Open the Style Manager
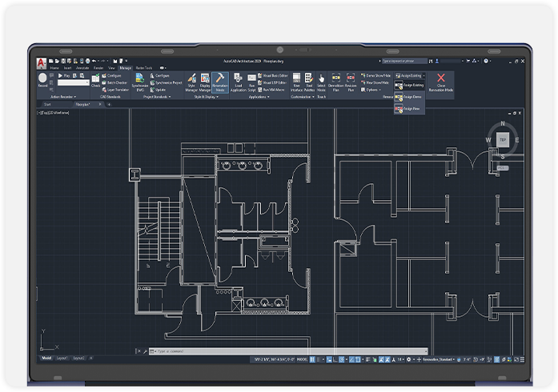 (192, 82)
